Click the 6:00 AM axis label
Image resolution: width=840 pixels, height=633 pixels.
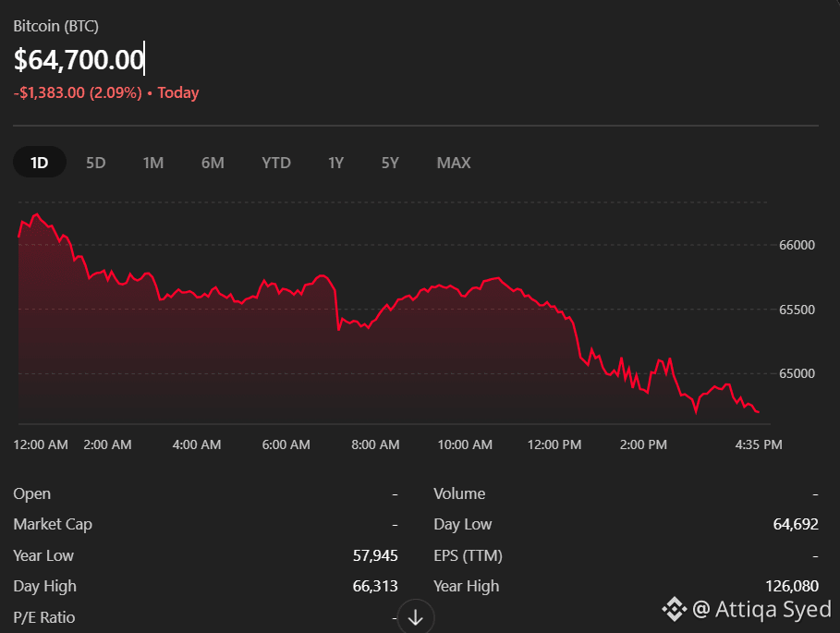point(286,444)
